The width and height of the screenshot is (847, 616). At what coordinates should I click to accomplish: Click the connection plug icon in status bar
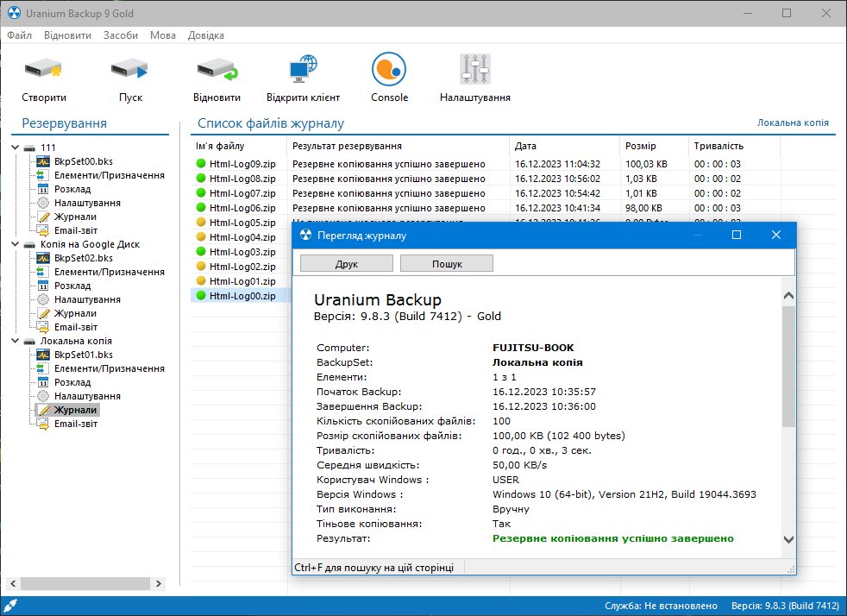coord(11,606)
